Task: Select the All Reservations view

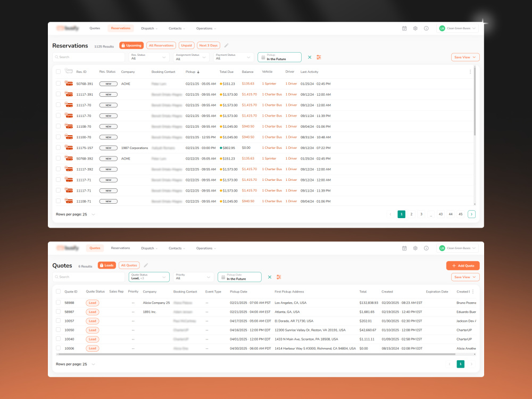Action: [x=161, y=45]
